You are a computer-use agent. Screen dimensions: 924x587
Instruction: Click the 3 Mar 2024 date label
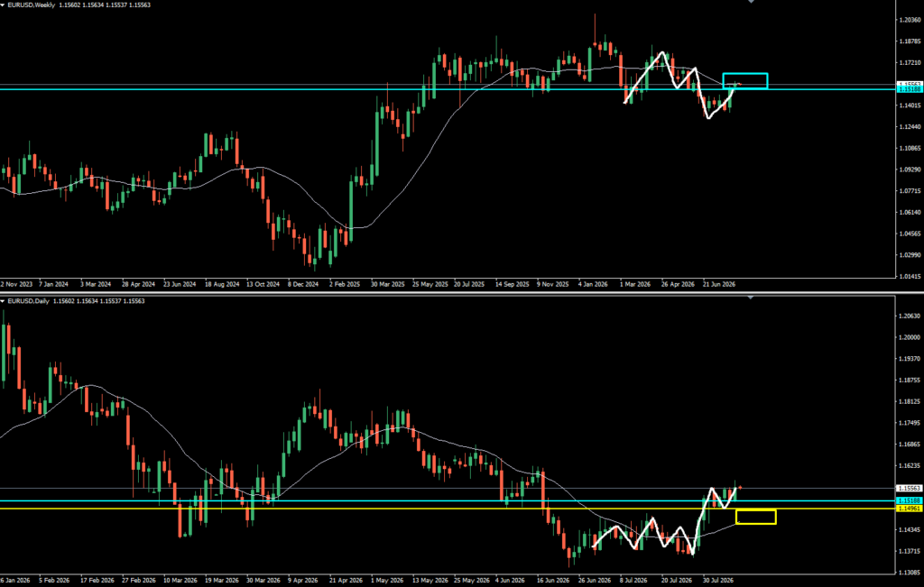point(96,284)
